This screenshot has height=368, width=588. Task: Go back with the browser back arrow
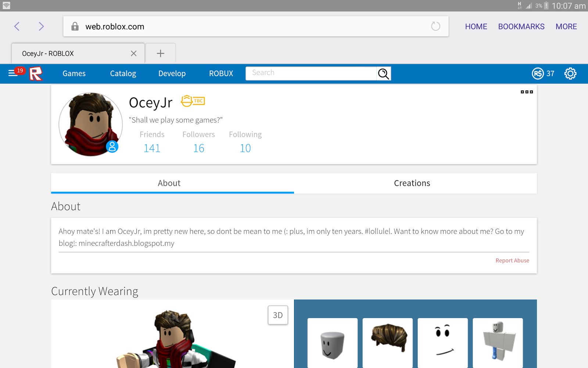[x=17, y=26]
